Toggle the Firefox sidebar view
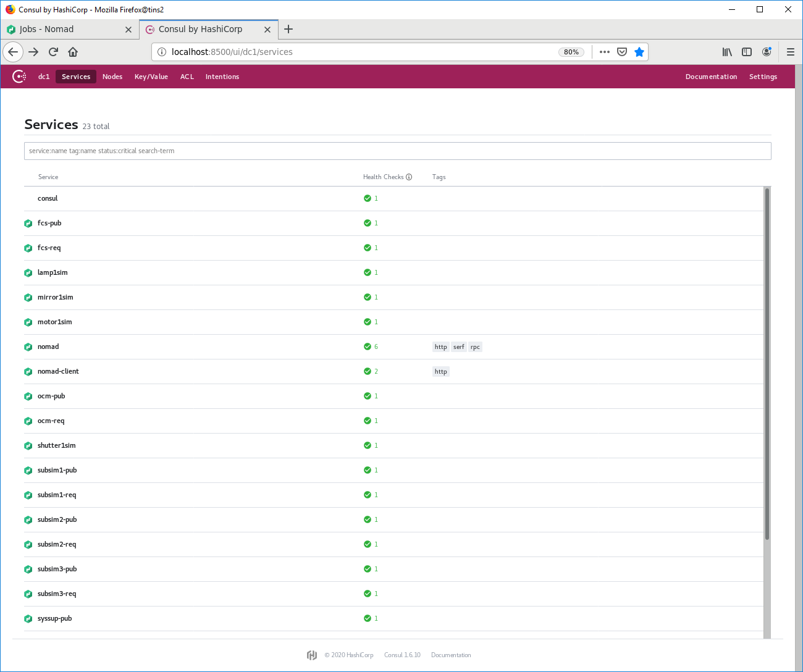Screen dimensions: 803x672 click(747, 52)
